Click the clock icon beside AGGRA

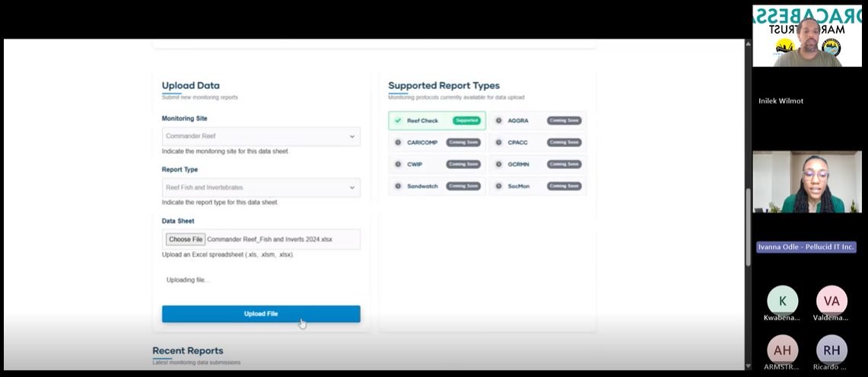(x=498, y=120)
